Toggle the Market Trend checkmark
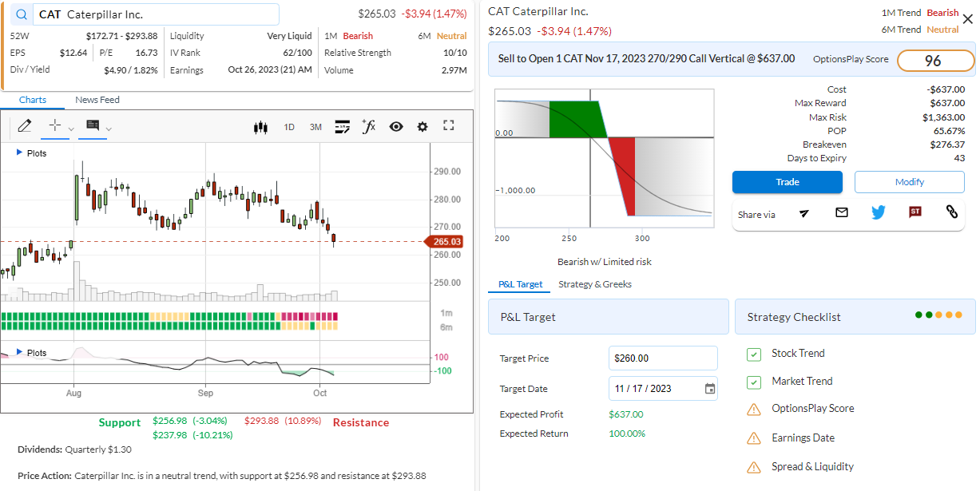The width and height of the screenshot is (980, 491). click(753, 382)
